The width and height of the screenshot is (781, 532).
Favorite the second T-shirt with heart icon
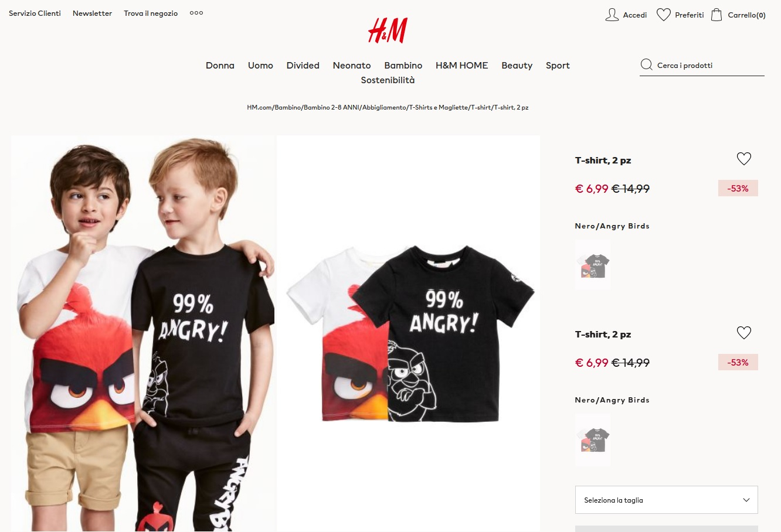coord(743,333)
